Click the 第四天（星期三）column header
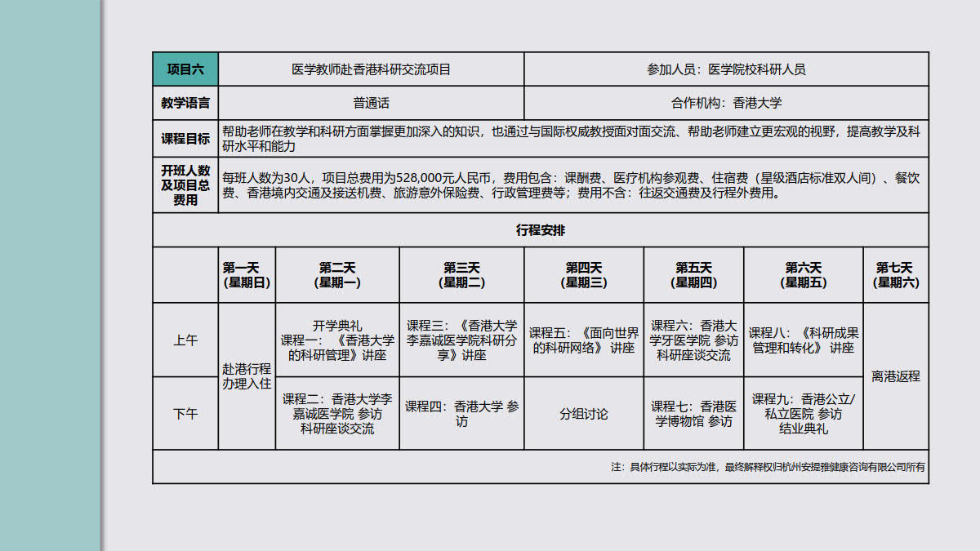980x551 pixels. click(x=584, y=275)
